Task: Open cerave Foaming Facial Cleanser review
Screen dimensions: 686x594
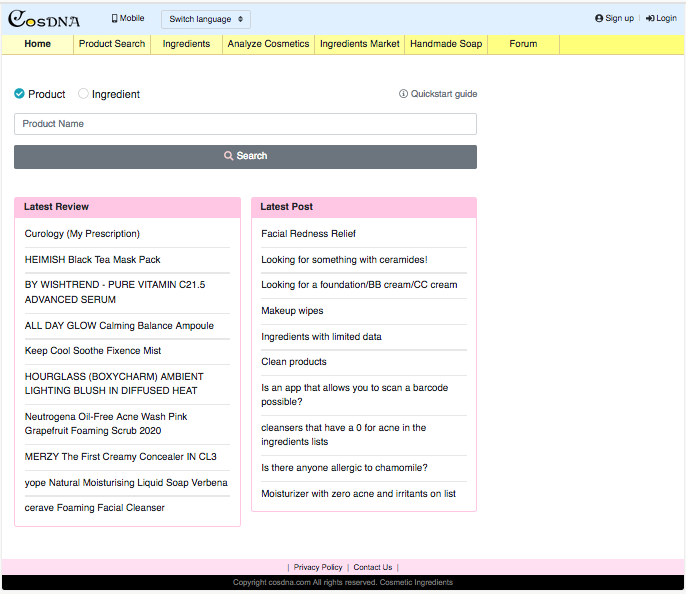Action: 94,507
